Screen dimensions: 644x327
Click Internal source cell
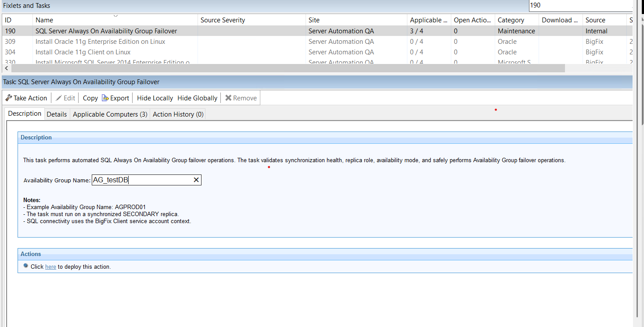click(597, 31)
